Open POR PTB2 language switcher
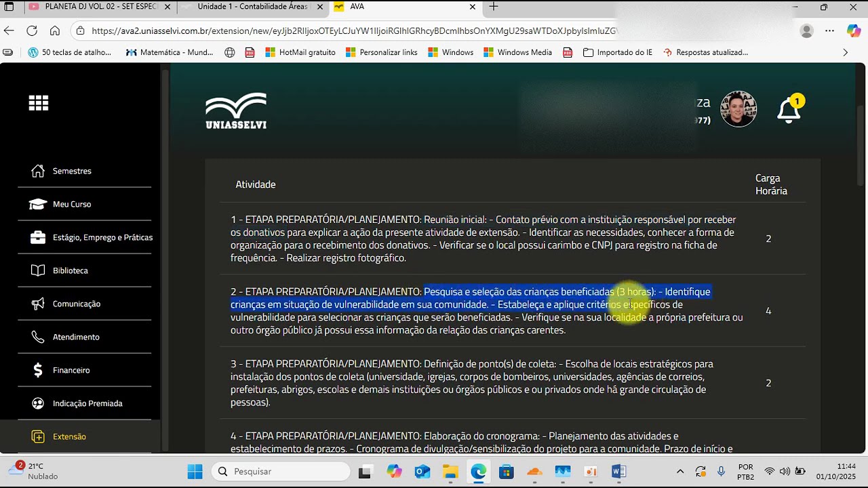This screenshot has width=868, height=488. 745,471
